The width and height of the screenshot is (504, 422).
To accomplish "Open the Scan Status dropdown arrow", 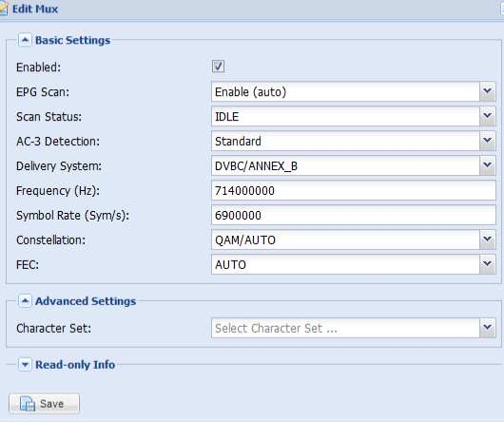I will [x=487, y=116].
